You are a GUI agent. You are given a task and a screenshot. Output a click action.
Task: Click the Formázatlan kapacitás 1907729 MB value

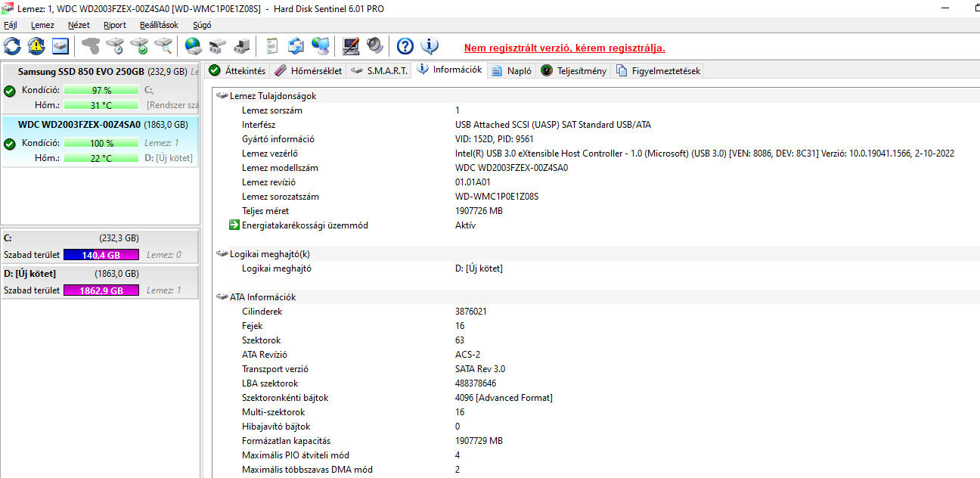click(x=479, y=441)
